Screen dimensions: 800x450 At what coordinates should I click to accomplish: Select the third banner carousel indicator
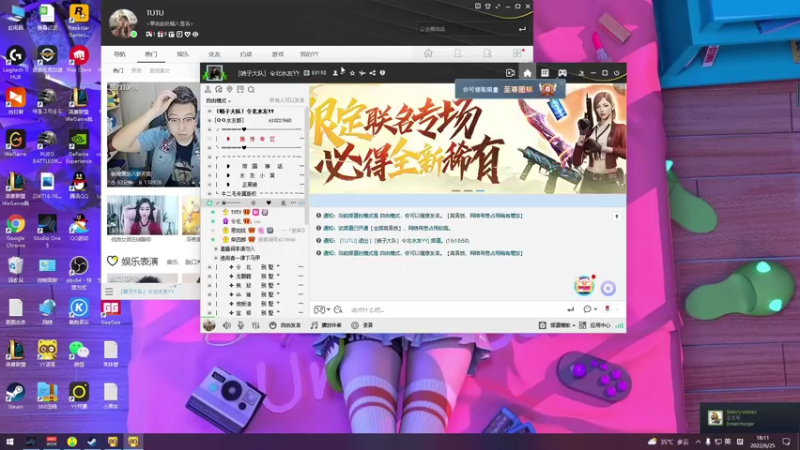pyautogui.click(x=480, y=191)
